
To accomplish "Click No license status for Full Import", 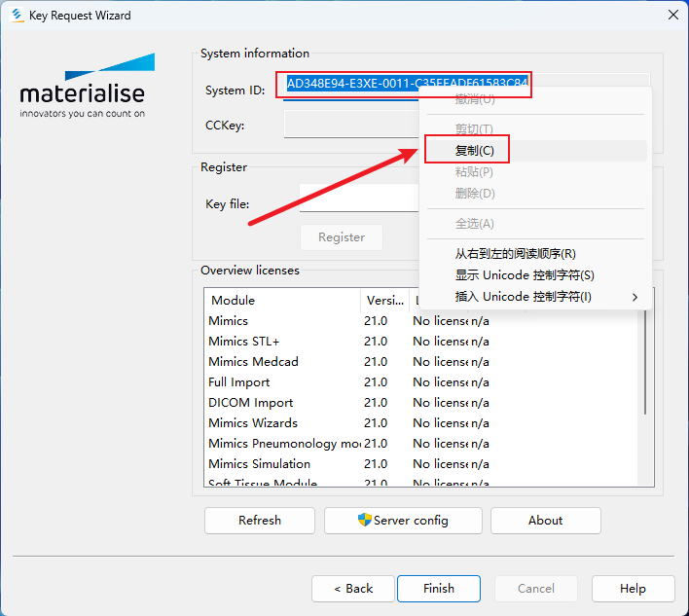I will (x=440, y=382).
